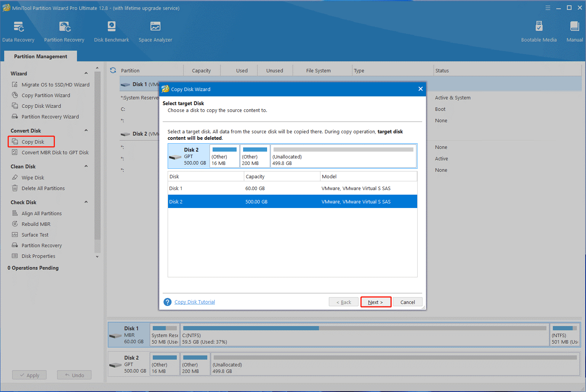Open the Space Analyzer
Viewport: 586px width, 392px height.
coord(155,30)
